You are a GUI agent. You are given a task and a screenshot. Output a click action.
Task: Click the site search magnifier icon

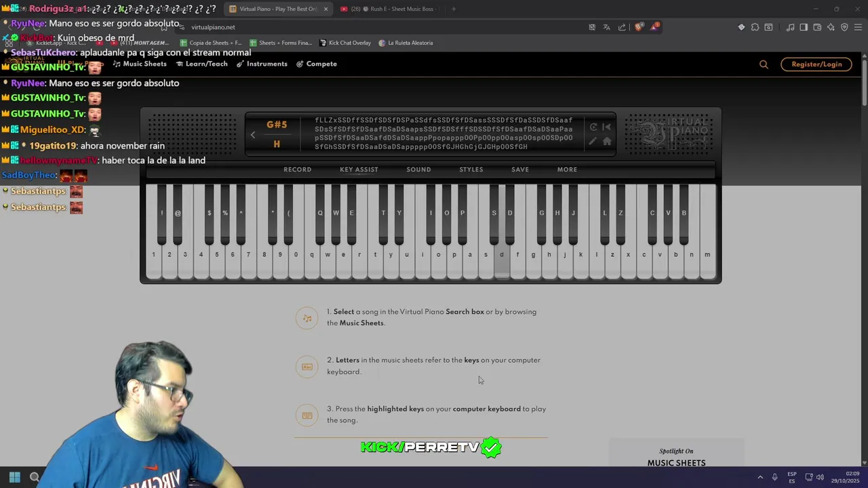pyautogui.click(x=764, y=64)
